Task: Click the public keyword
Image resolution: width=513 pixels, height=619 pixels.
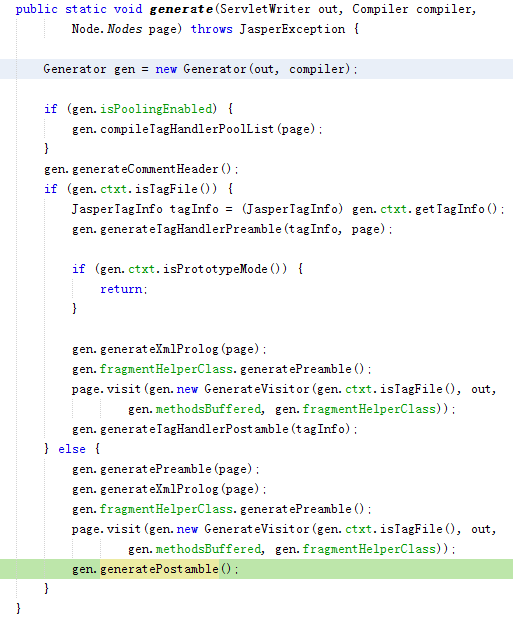Action: pos(36,9)
